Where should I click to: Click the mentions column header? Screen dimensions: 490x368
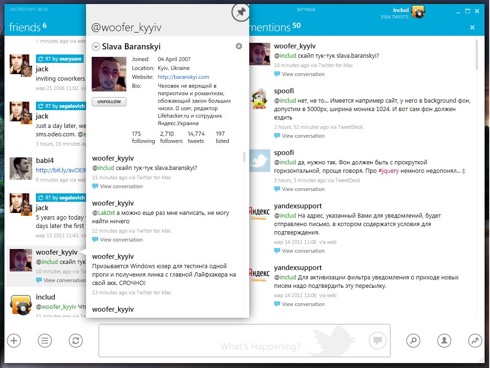click(275, 27)
